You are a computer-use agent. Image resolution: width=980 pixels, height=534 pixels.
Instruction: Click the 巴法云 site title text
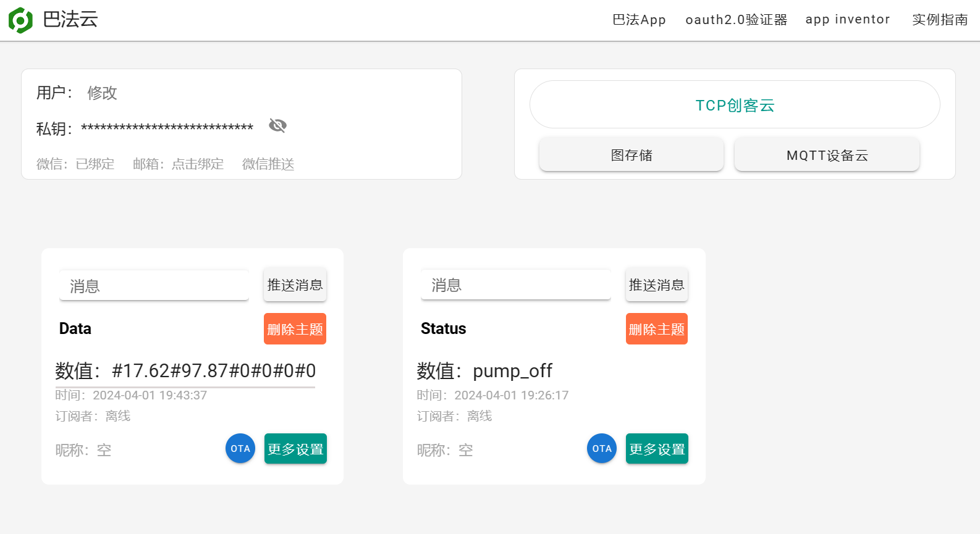[70, 20]
